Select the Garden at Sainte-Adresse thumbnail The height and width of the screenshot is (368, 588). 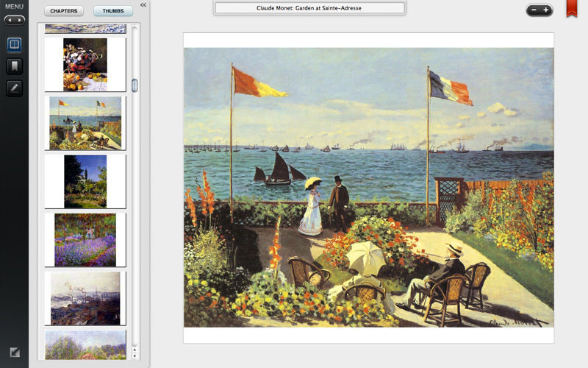click(x=85, y=123)
